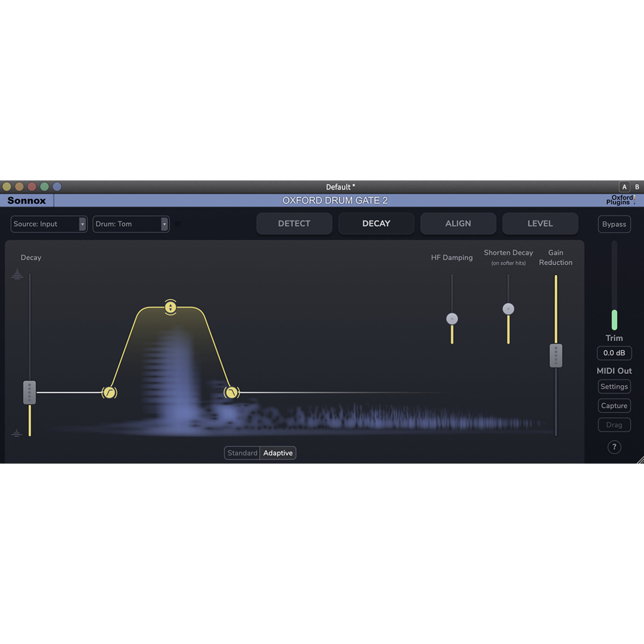Click the release curve handle on envelope
This screenshot has width=644, height=644.
231,393
